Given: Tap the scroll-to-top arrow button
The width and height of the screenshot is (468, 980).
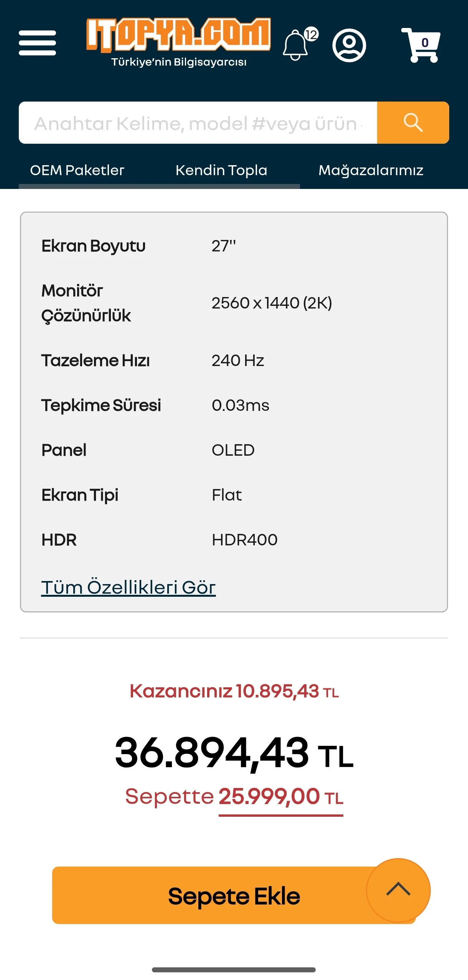Looking at the screenshot, I should coord(398,890).
